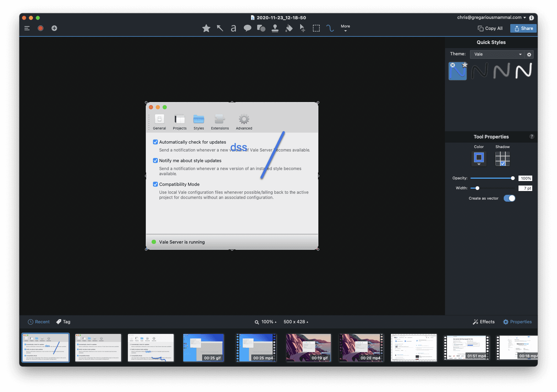Click the Copy All button
This screenshot has height=392, width=557.
490,29
